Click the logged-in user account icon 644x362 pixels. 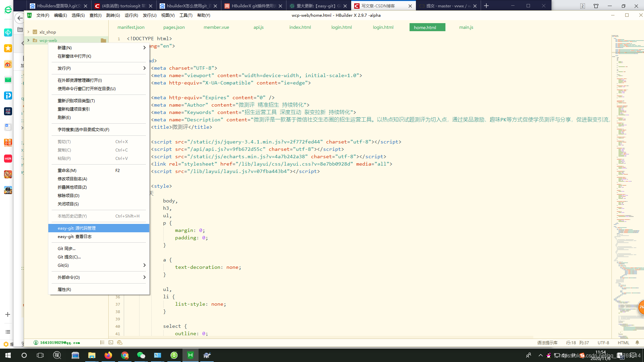36,343
